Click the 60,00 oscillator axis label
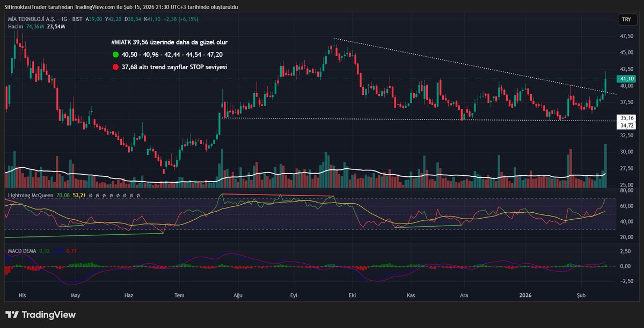This screenshot has height=328, width=644. tap(626, 206)
